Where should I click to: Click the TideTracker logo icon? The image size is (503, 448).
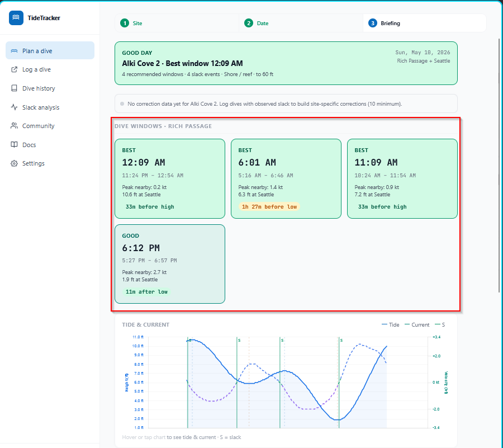16,18
